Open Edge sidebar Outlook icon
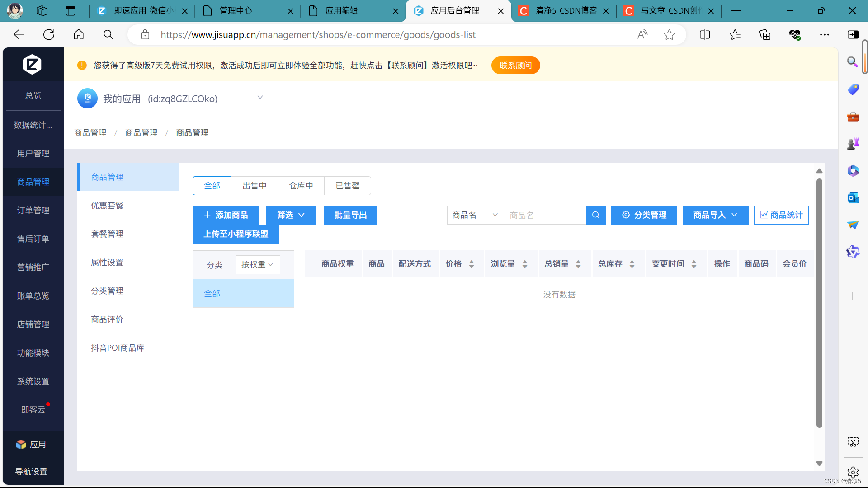868x488 pixels. pyautogui.click(x=853, y=198)
